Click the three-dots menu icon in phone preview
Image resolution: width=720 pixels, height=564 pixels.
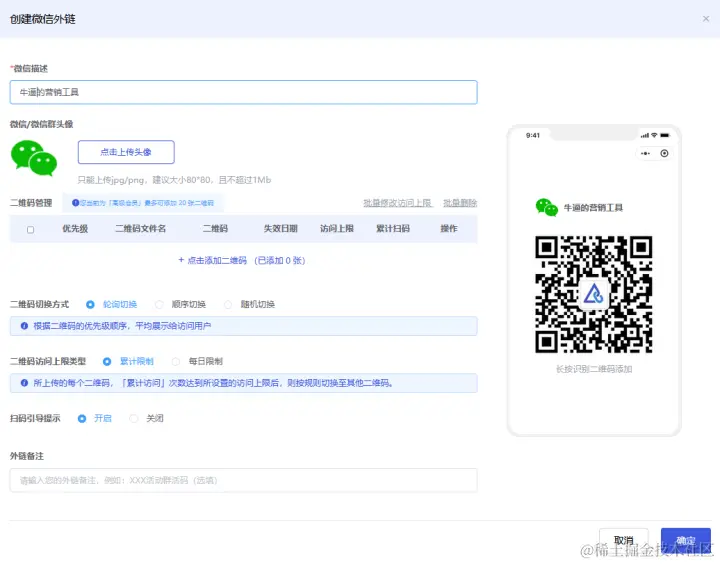click(x=646, y=153)
